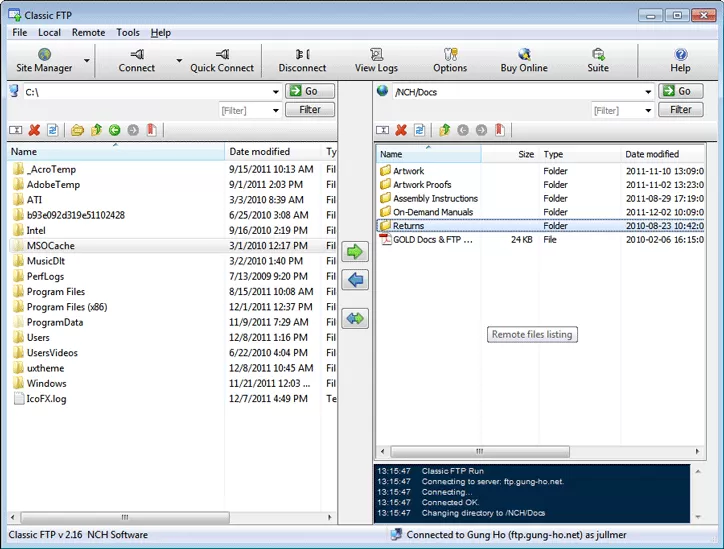The height and width of the screenshot is (549, 724).
Task: Open the Options settings
Action: [449, 60]
